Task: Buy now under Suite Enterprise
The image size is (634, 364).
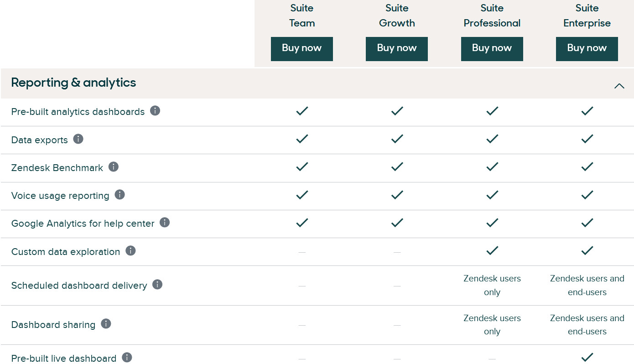Action: click(587, 49)
